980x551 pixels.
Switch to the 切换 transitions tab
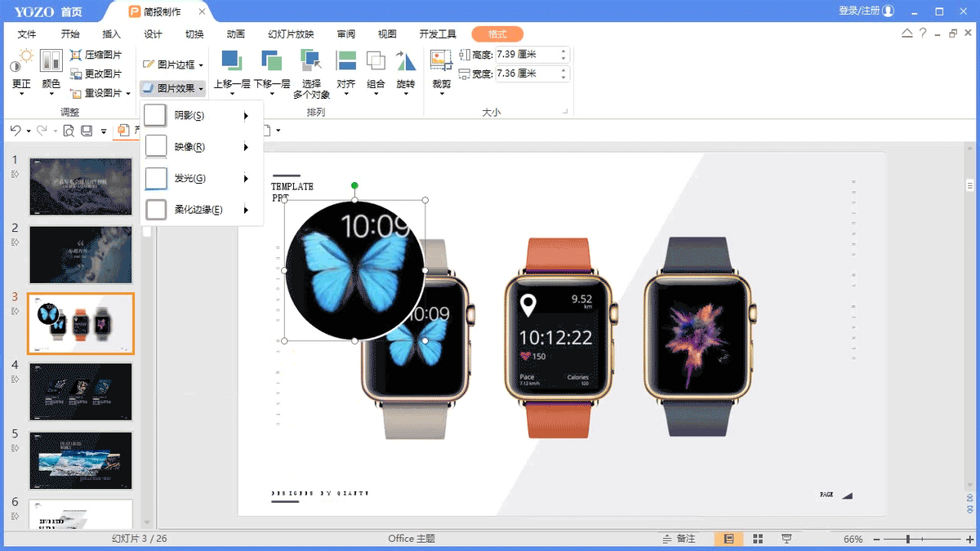[194, 34]
